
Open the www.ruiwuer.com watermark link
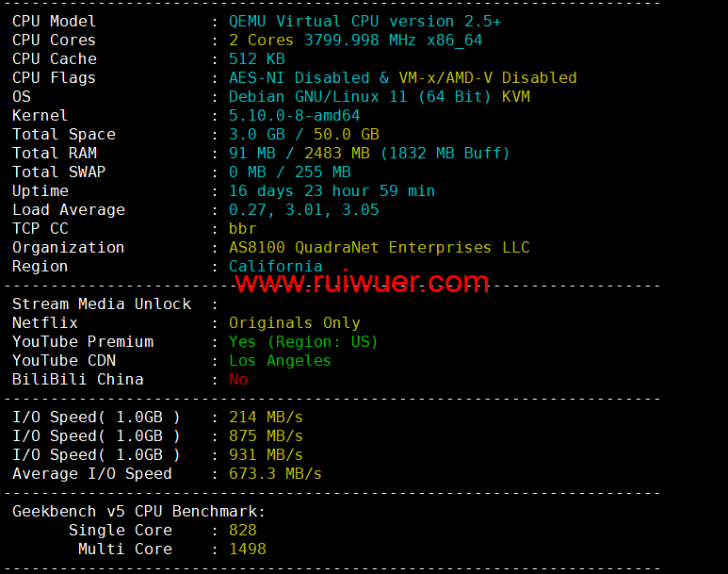pyautogui.click(x=362, y=282)
